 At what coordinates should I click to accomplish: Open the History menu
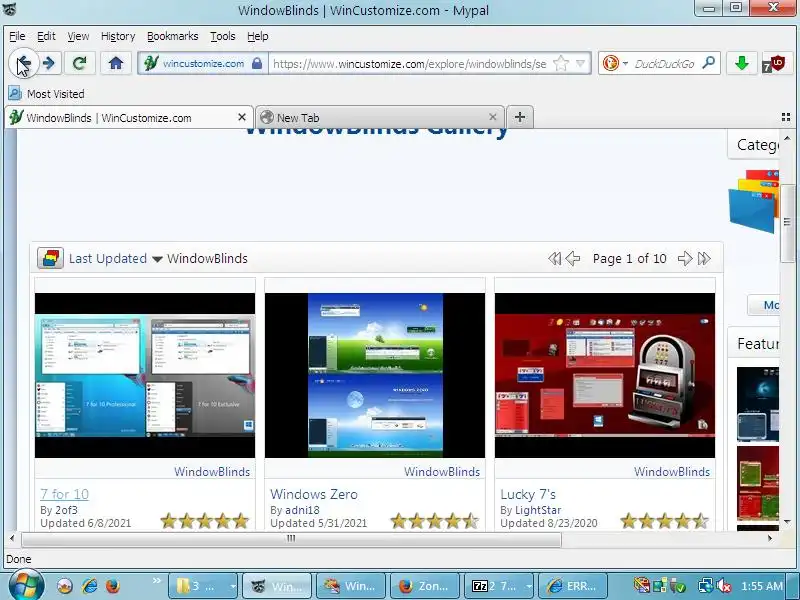coord(118,36)
